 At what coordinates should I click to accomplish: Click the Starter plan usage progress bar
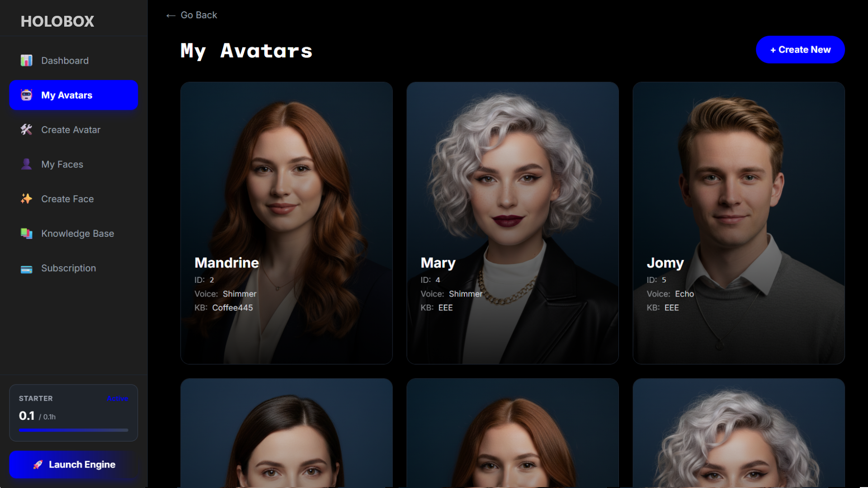click(x=74, y=430)
